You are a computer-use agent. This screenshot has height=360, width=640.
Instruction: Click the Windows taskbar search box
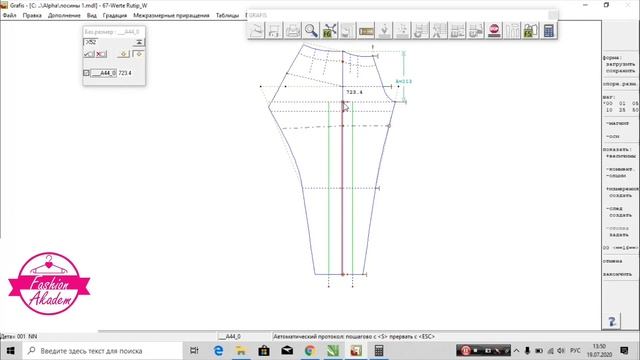pos(102,351)
